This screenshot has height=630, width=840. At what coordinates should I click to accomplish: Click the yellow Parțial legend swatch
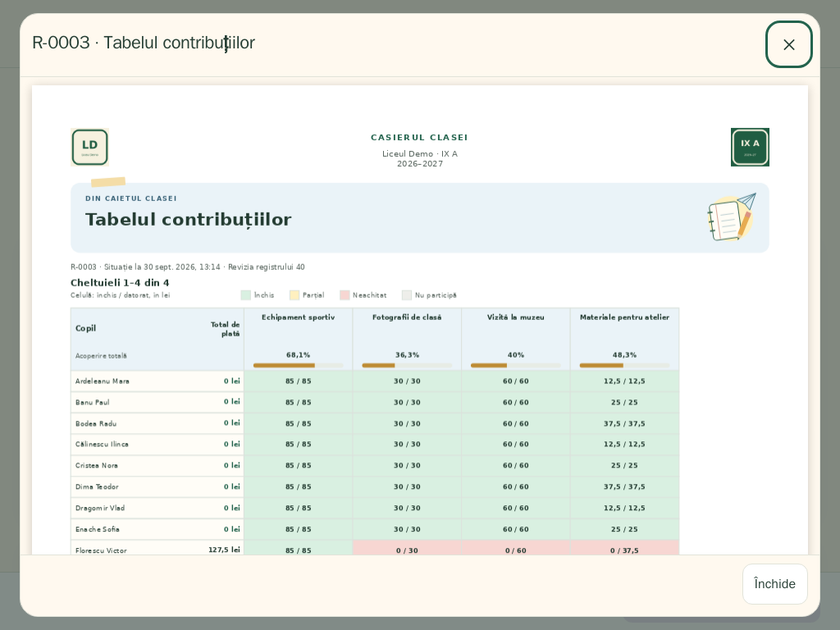click(x=294, y=295)
